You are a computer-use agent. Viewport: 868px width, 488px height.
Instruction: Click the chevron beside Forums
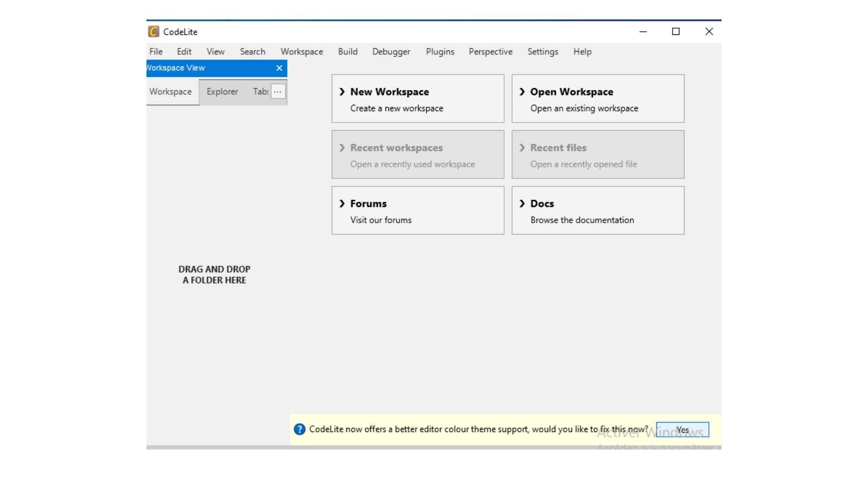point(342,204)
